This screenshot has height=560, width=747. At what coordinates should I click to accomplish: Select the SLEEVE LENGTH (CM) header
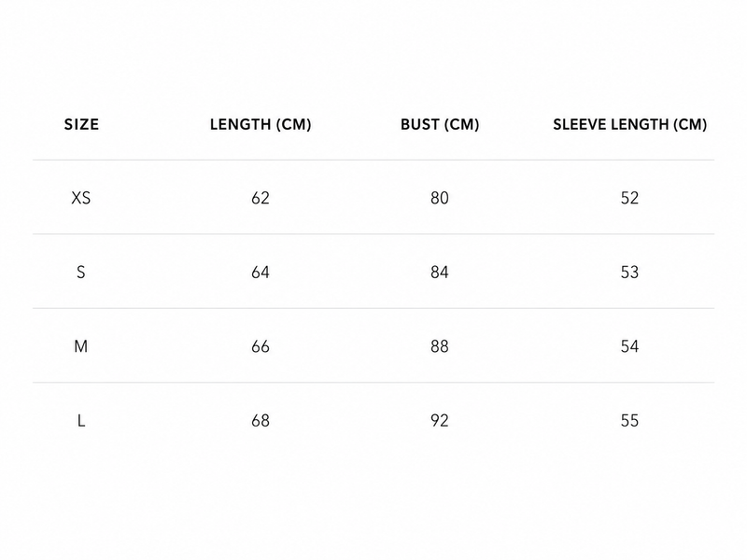(629, 124)
